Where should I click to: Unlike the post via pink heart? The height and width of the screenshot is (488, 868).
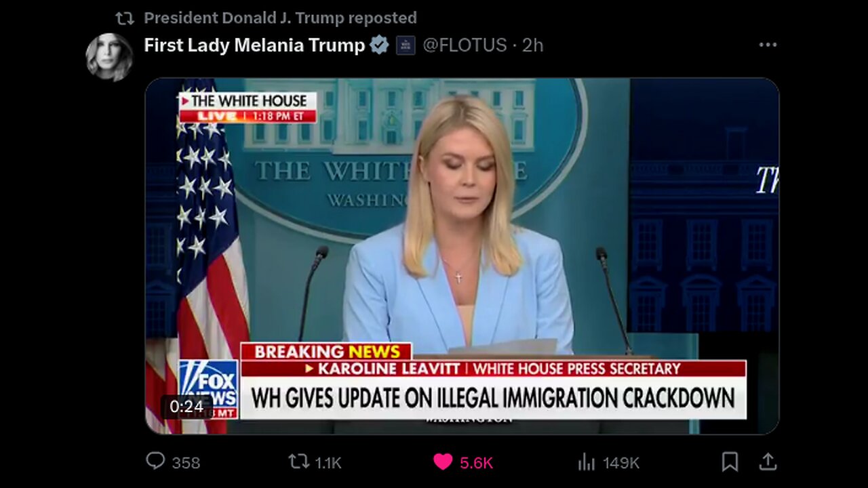click(443, 462)
